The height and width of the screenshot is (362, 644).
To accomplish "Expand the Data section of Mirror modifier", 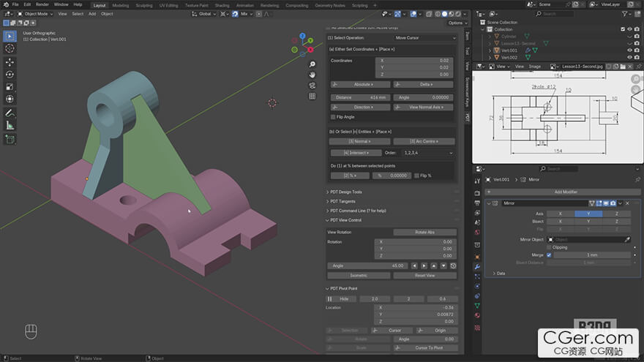I will [499, 274].
